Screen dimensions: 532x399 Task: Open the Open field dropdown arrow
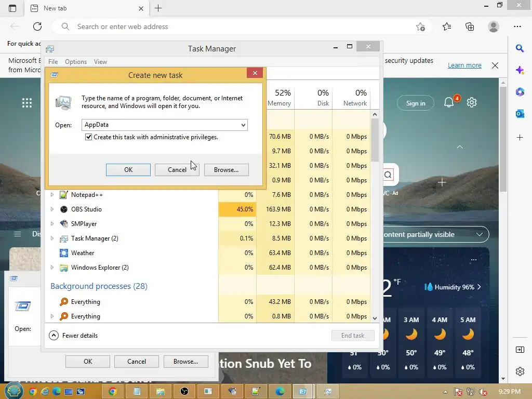click(x=243, y=125)
